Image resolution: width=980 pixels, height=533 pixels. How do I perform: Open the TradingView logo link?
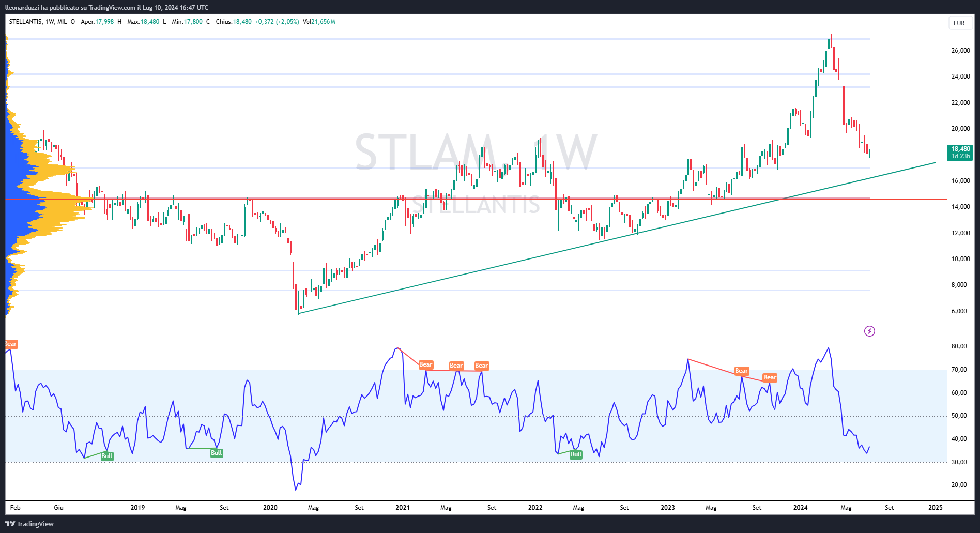29,524
